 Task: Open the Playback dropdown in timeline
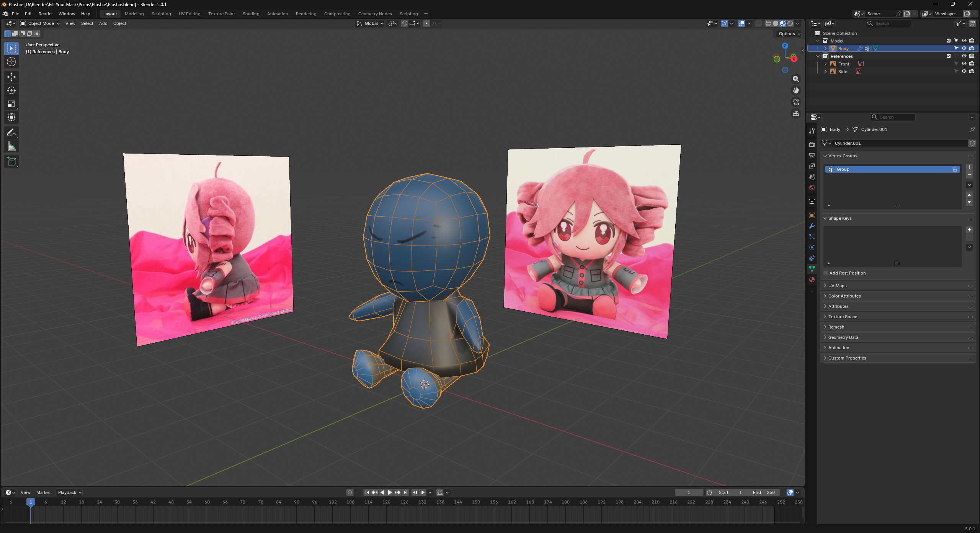70,492
